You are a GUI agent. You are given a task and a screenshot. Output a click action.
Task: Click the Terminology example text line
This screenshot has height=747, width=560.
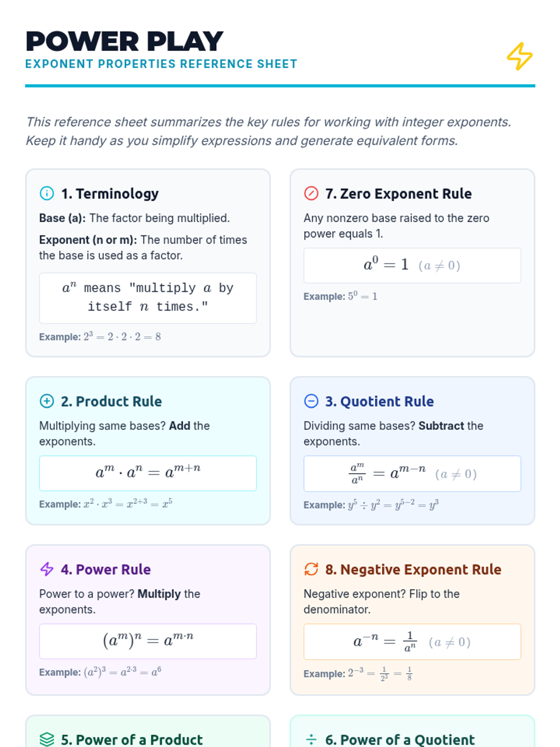point(100,337)
